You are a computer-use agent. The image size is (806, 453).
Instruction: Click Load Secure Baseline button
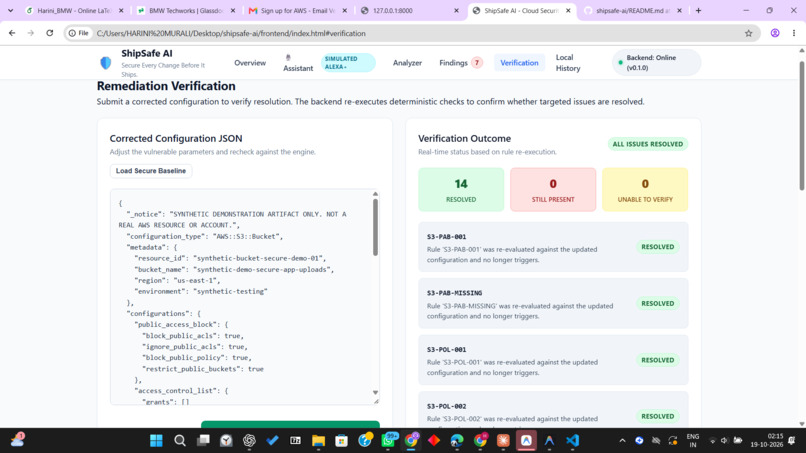[x=151, y=171]
